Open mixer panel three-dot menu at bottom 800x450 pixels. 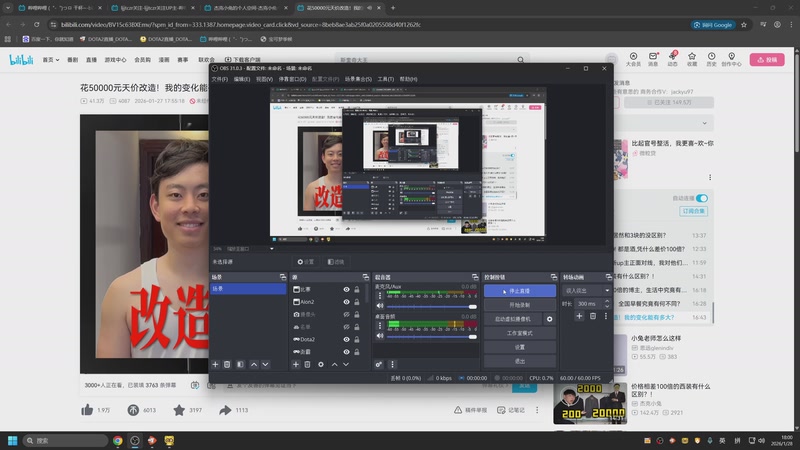[x=392, y=364]
